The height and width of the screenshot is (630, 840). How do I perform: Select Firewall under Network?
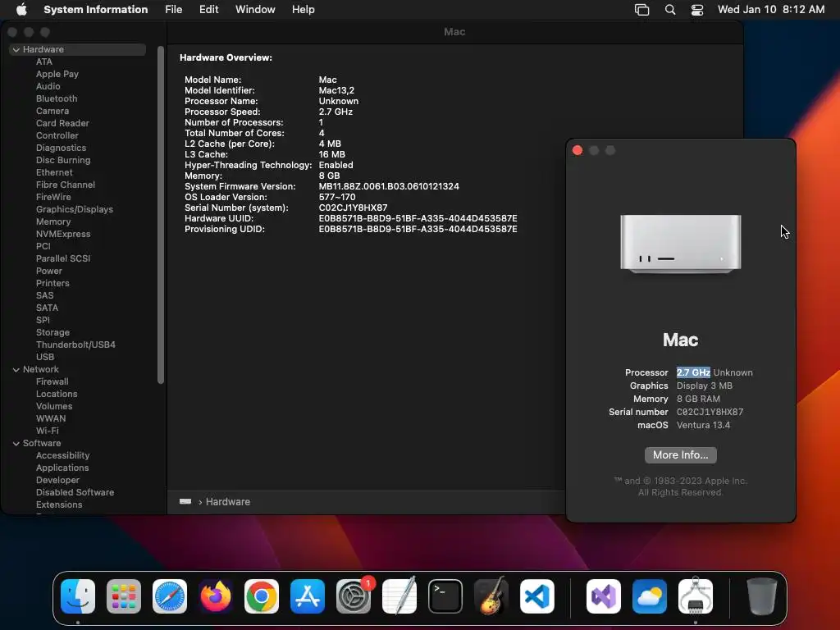[52, 382]
